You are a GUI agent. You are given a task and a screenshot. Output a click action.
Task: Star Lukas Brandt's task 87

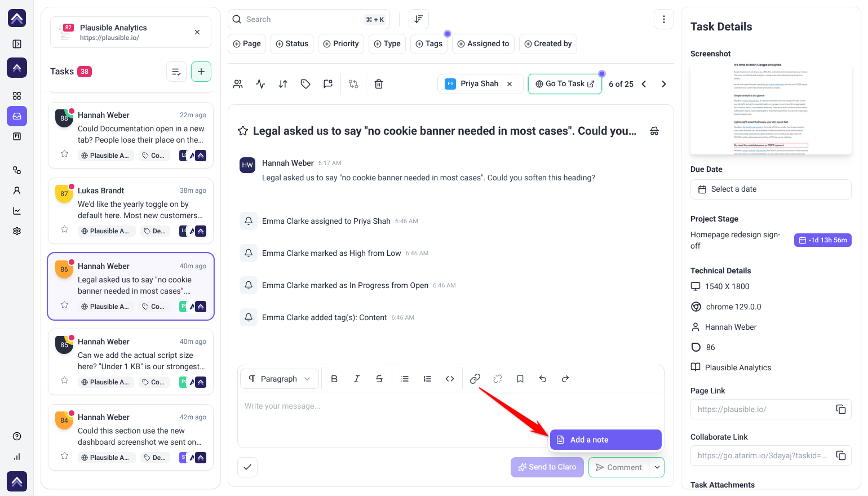65,229
